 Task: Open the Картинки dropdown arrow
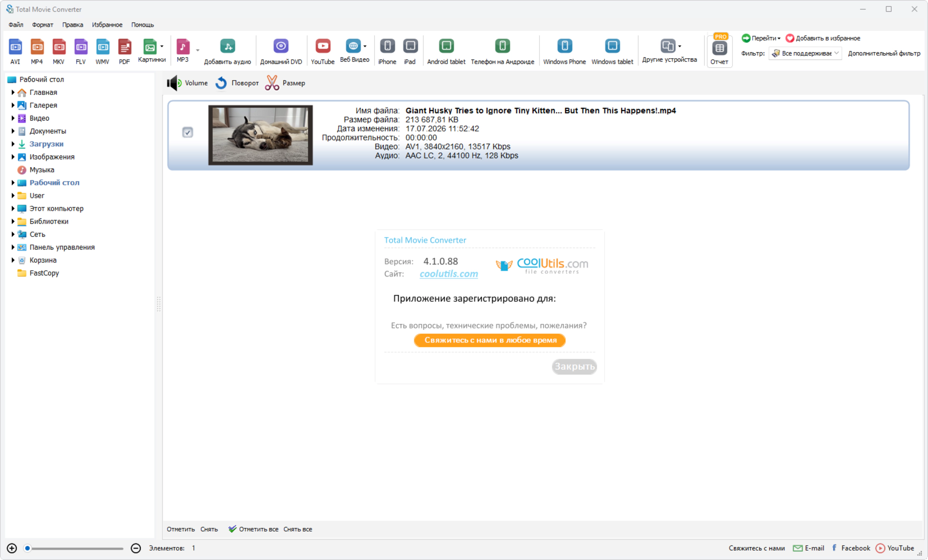(162, 46)
